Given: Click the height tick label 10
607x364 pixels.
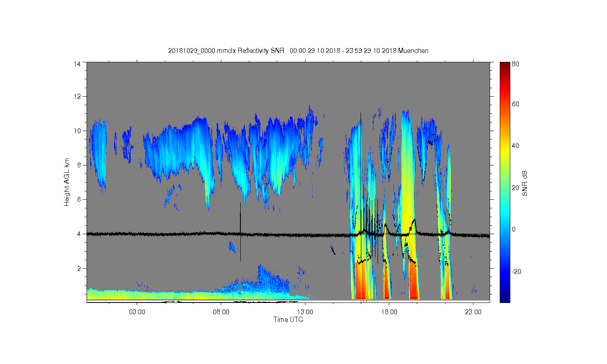Looking at the screenshot, I should 77,131.
